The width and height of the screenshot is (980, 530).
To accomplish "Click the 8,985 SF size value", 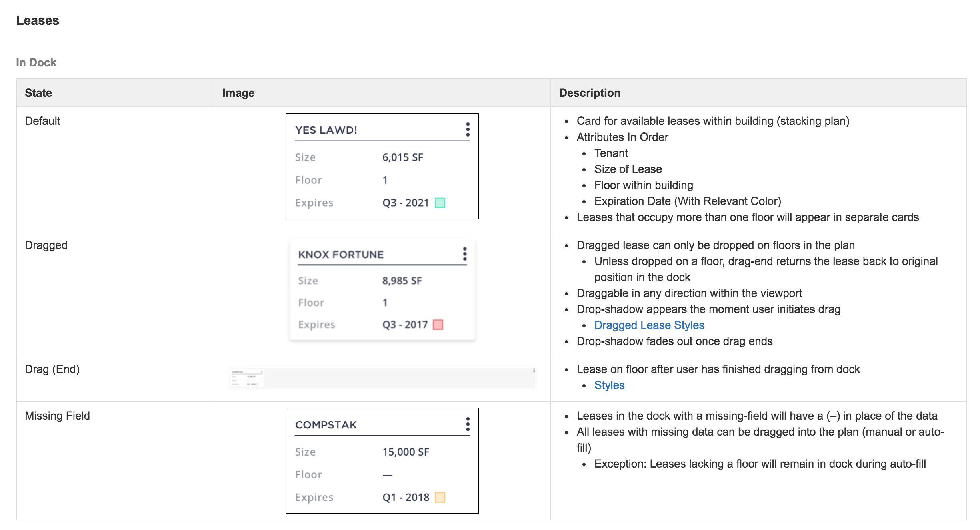I will click(402, 281).
